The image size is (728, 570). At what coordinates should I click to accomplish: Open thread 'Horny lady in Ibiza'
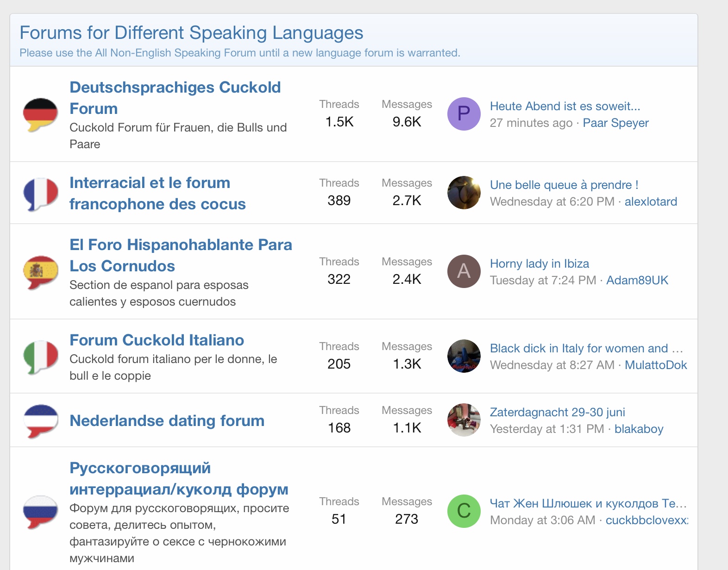click(x=540, y=263)
